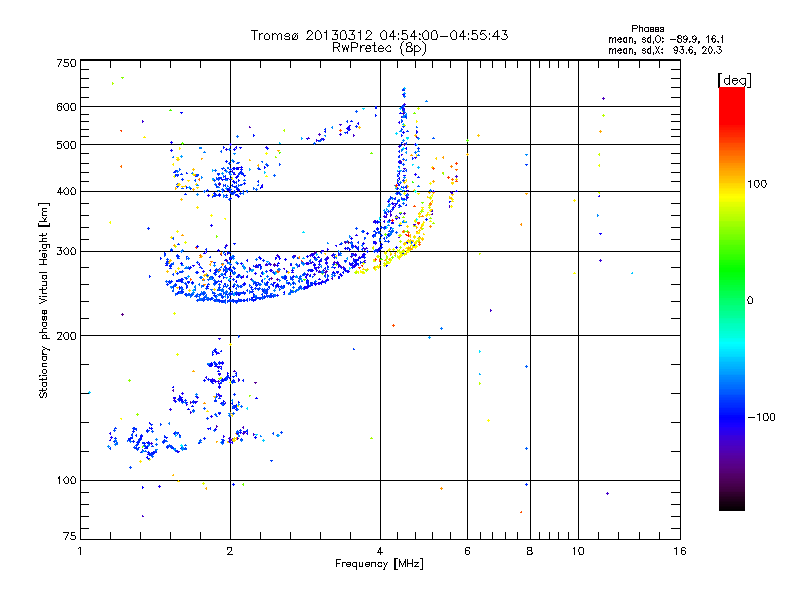Click the 'mean, sd,X: 93.6, 20.3' statistics line
The height and width of the screenshot is (600, 800).
click(665, 50)
